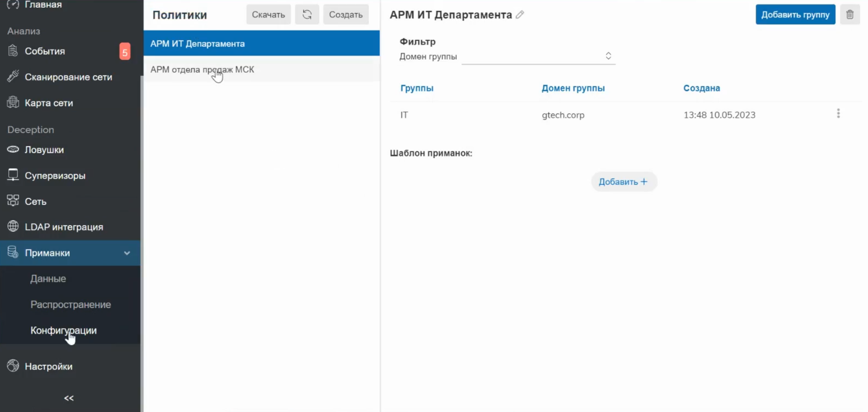Collapse the Приманки submenu chevron
Viewport: 868px width, 412px height.
click(127, 253)
